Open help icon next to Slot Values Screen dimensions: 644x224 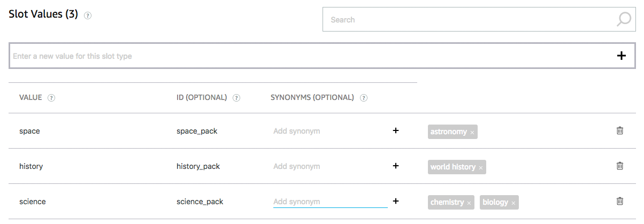click(x=88, y=16)
